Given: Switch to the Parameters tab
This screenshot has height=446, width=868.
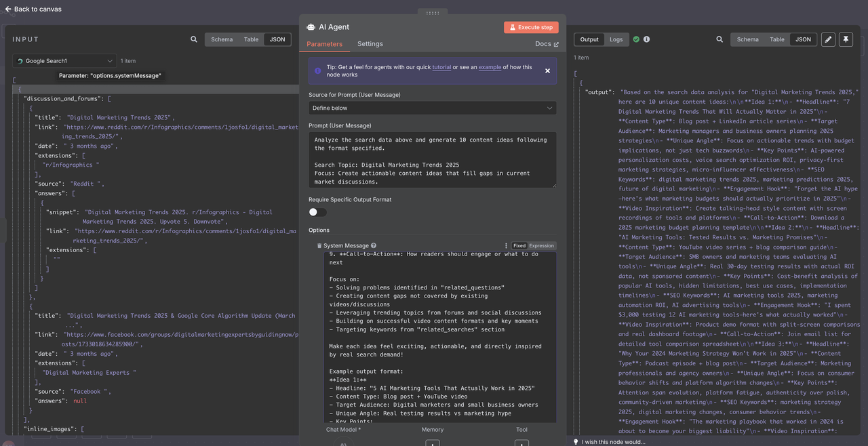Looking at the screenshot, I should pos(325,44).
